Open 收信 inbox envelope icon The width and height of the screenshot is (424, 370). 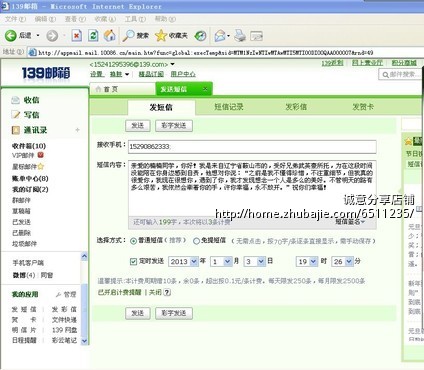[x=15, y=100]
